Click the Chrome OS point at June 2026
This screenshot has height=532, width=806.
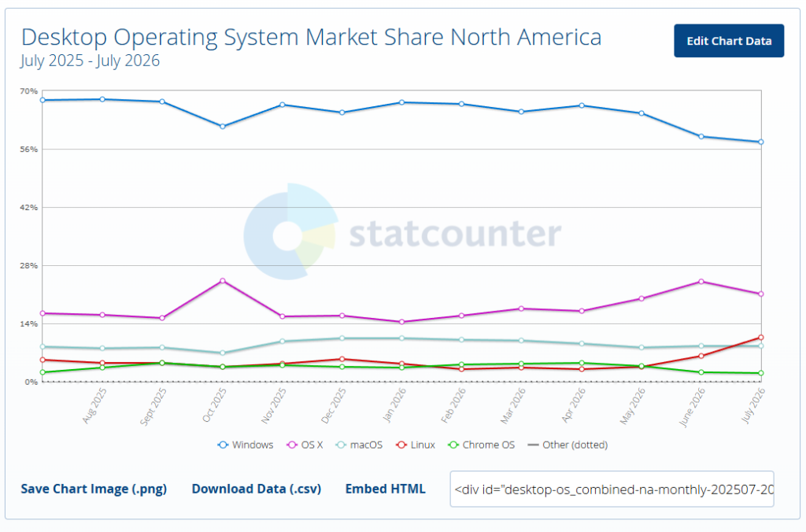click(x=701, y=372)
